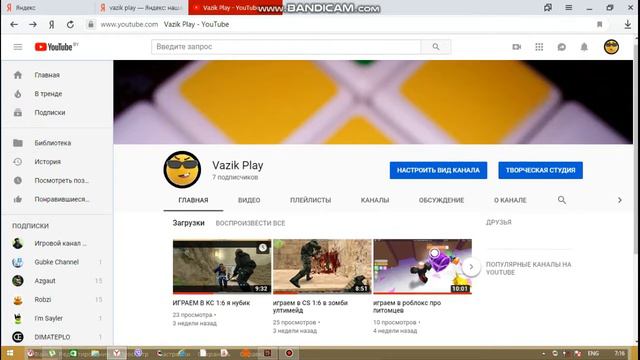
Task: Open video title играем в роблокс про питомцев
Action: 407,307
